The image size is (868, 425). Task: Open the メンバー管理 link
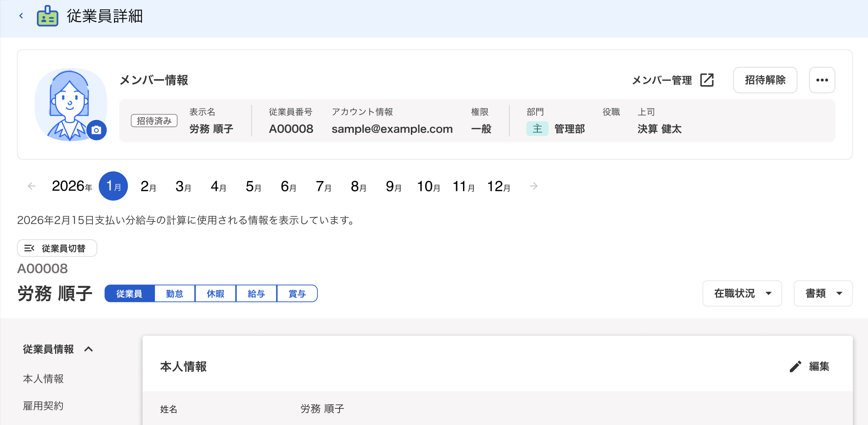[662, 80]
